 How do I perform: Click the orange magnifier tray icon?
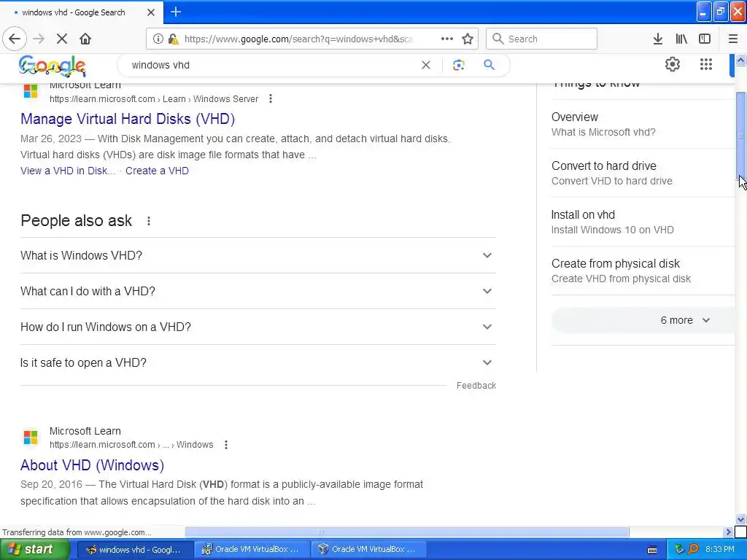tap(693, 549)
